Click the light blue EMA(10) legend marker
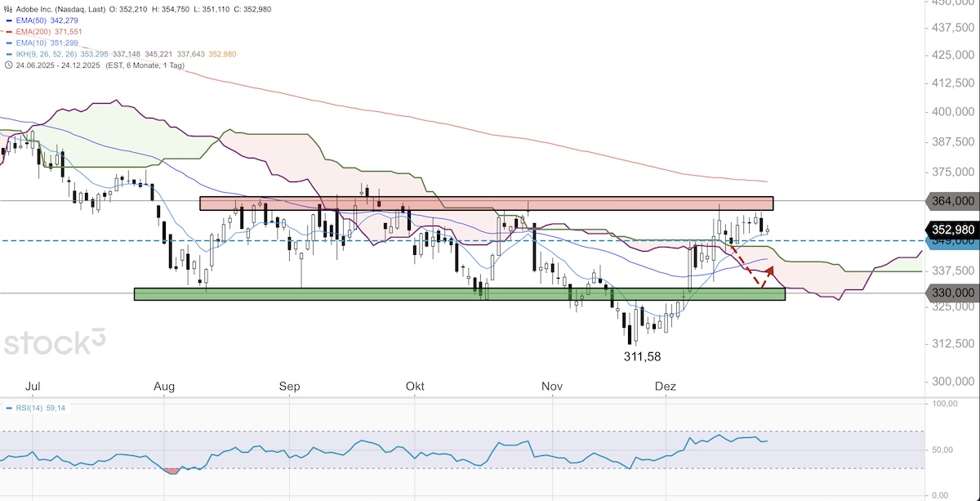The width and height of the screenshot is (980, 501). pyautogui.click(x=8, y=42)
